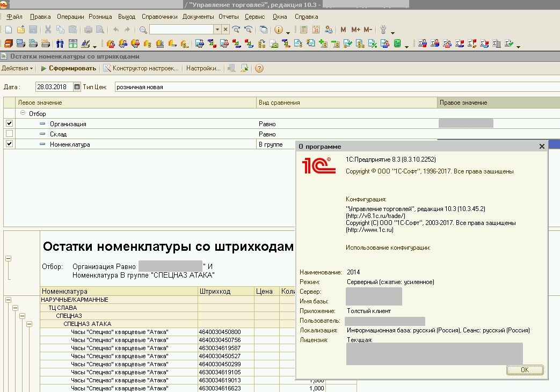Click OK in the О программе dialog
560x392 pixels.
[525, 370]
